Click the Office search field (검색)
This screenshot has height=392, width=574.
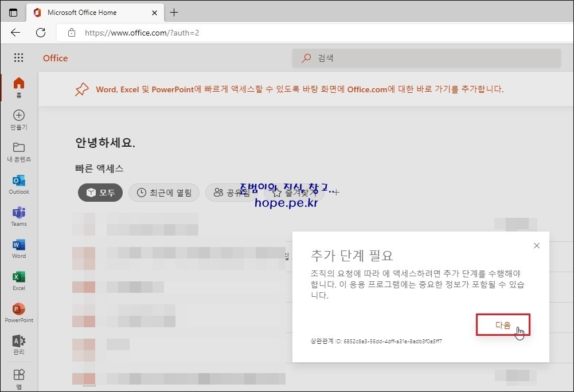click(427, 58)
